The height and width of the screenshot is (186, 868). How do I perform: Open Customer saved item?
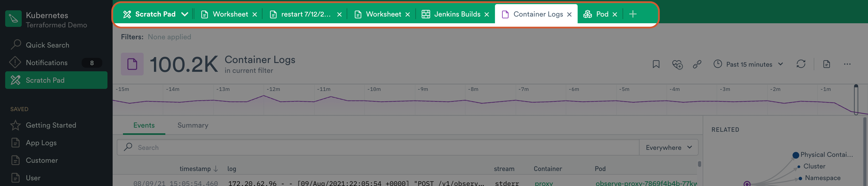(56, 160)
